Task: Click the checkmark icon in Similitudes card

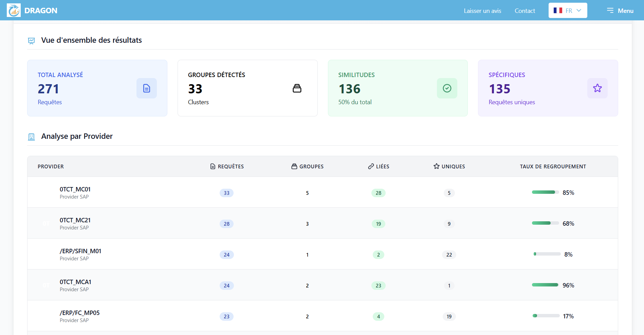Action: coord(447,88)
